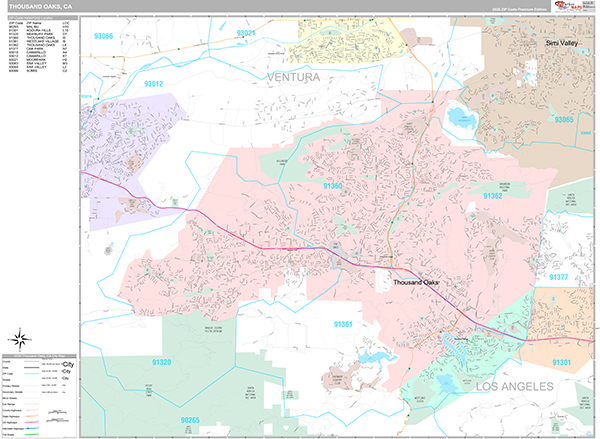Click the 90265 ZIP code label
Image resolution: width=600 pixels, height=439 pixels.
click(x=193, y=421)
